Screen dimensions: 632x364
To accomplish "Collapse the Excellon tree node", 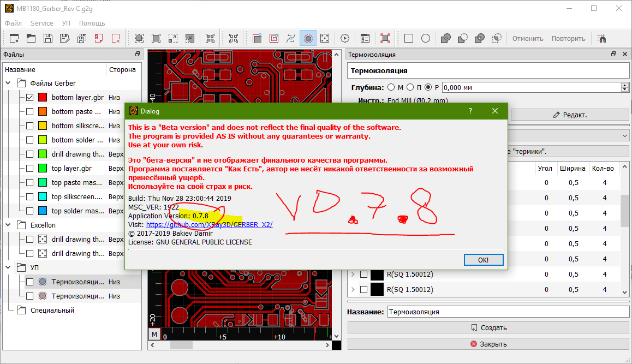I will (8, 225).
